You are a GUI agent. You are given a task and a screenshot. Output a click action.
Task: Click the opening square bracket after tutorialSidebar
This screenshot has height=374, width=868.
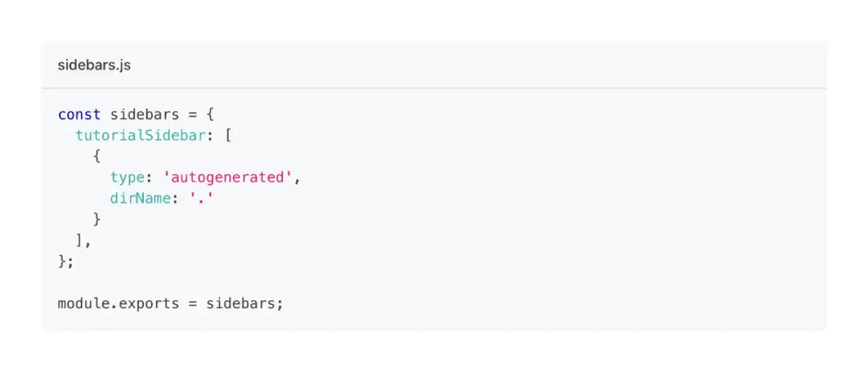228,136
